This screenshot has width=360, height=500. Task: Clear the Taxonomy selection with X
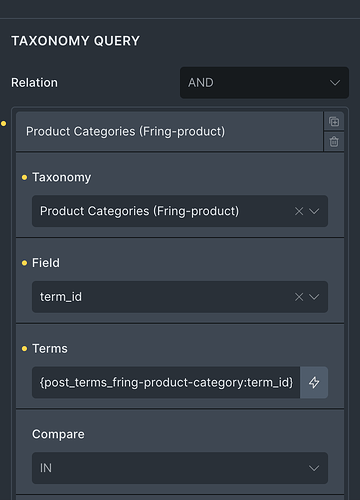coord(299,211)
